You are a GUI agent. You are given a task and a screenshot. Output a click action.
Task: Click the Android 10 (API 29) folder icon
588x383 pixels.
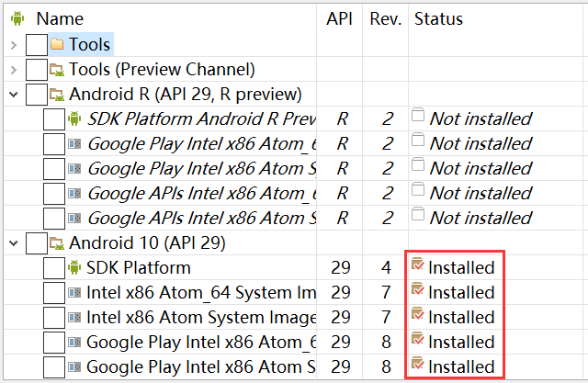(x=57, y=242)
